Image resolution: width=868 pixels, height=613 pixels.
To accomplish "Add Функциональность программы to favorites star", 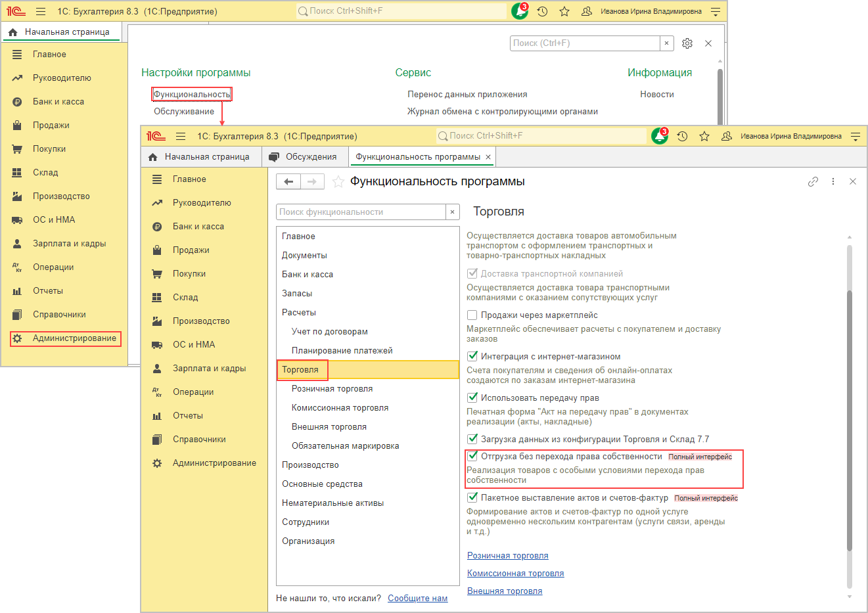I will (338, 181).
